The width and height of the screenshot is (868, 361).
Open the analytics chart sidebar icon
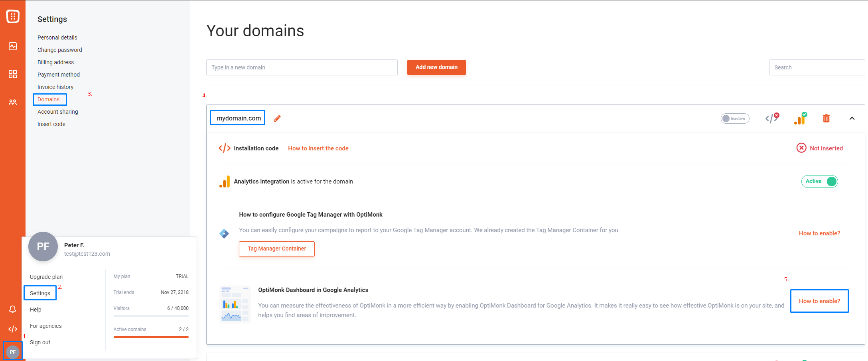13,46
